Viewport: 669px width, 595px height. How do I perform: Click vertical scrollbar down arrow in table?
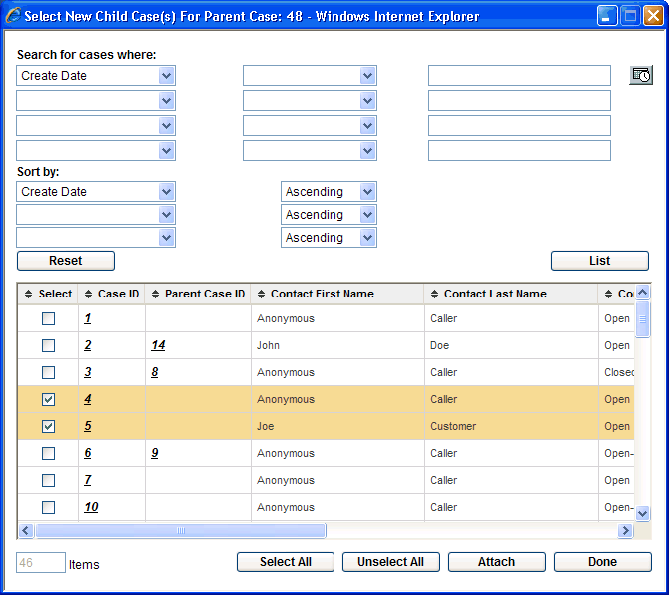pos(643,514)
